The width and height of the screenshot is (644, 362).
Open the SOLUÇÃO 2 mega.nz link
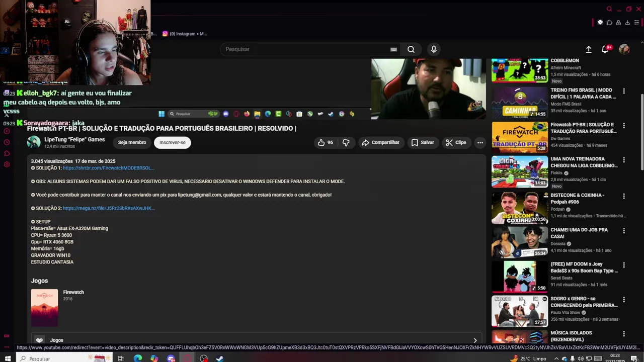109,208
